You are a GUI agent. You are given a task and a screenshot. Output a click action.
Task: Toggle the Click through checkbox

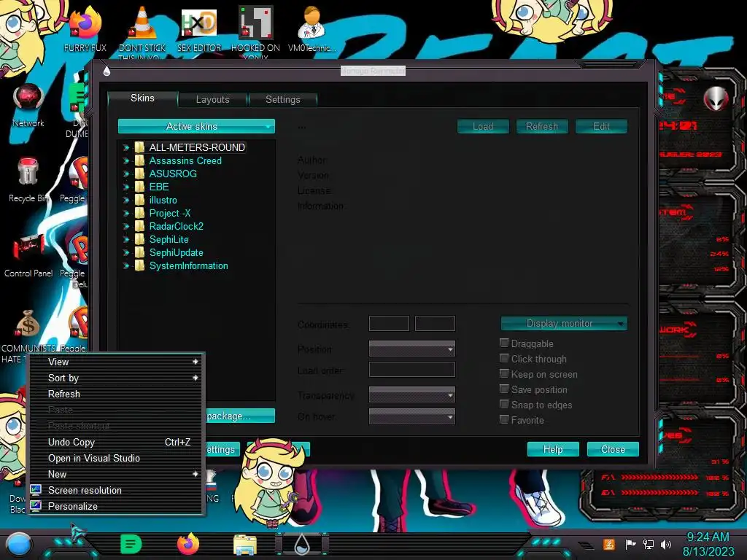click(504, 358)
